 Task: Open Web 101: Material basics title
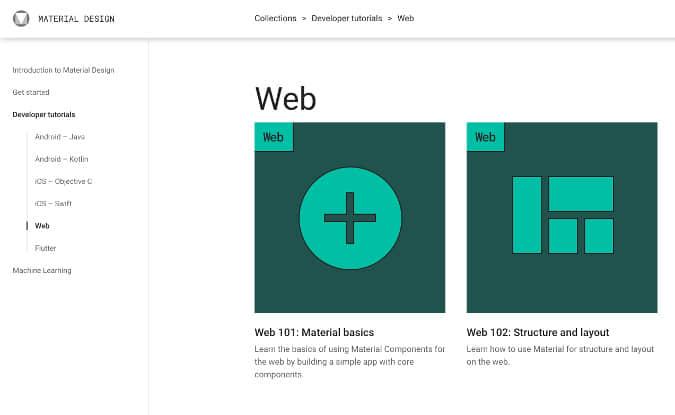(314, 332)
